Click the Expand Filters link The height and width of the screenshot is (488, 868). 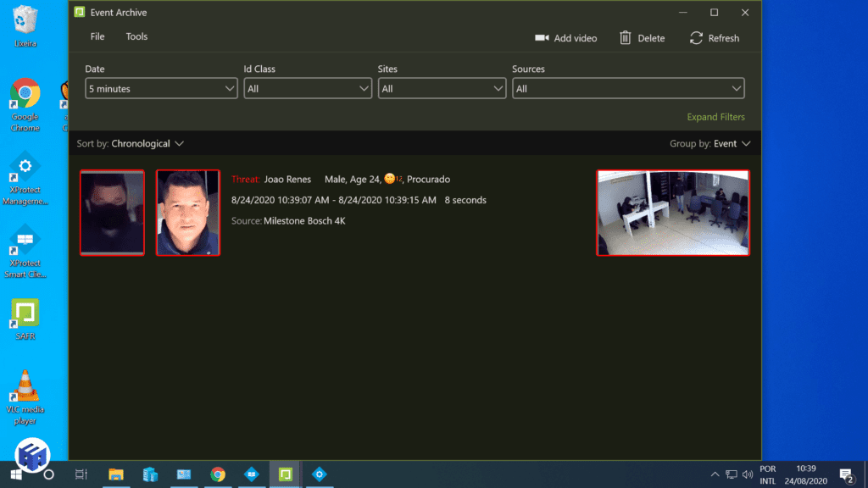click(x=716, y=116)
